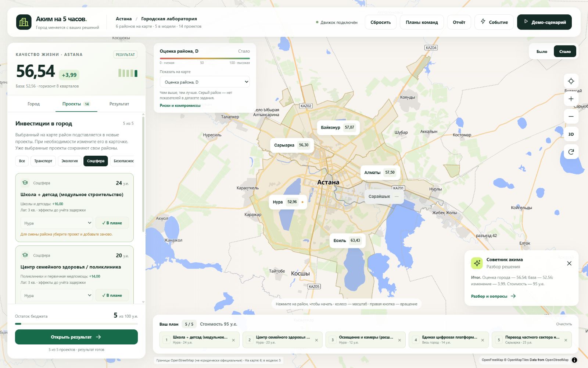Open the Риски и компромиссы link

click(180, 106)
